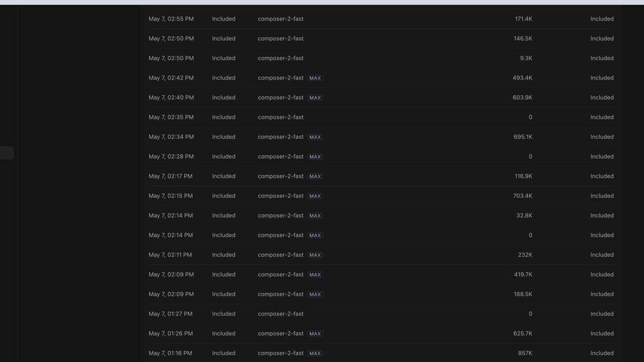Screen dimensions: 644x362
Task: Click composer-2-fast in the 02:55 PM row
Action: (x=281, y=19)
